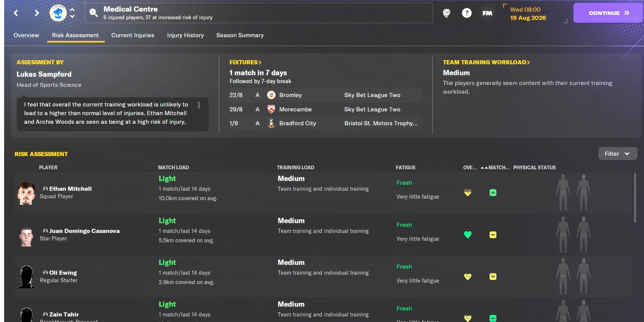The image size is (644, 322).
Task: Open the Season Summary tab
Action: [x=240, y=35]
